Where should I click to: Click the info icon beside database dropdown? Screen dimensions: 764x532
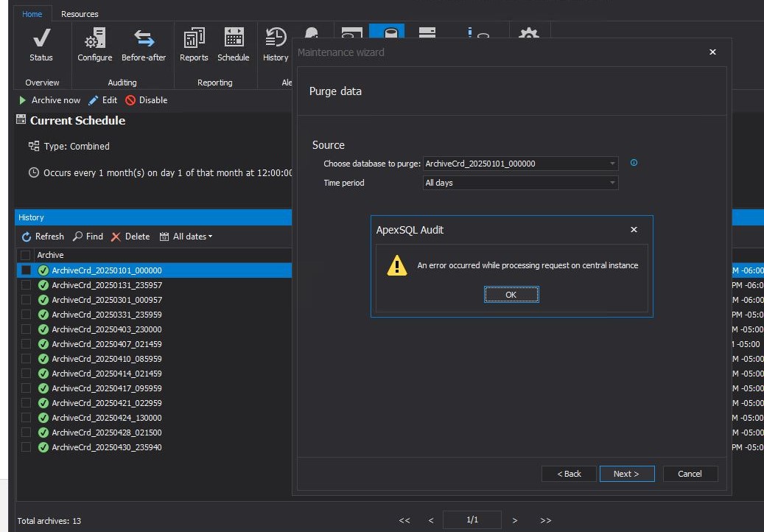pyautogui.click(x=634, y=163)
